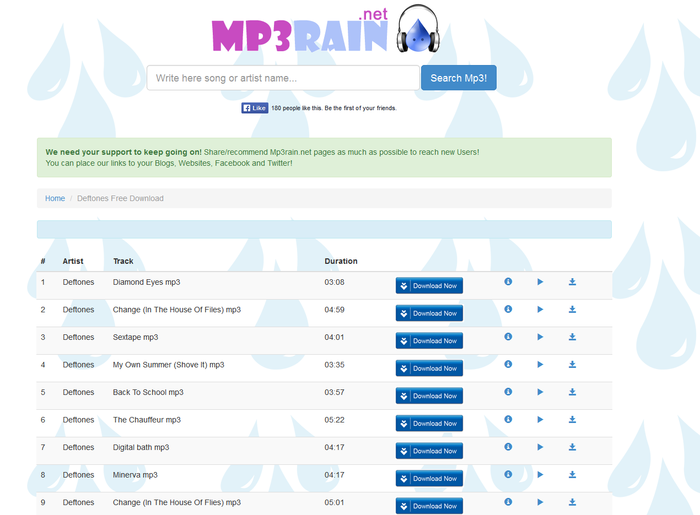Click Download Now for Back To School
Image resolution: width=700 pixels, height=515 pixels.
click(x=429, y=396)
